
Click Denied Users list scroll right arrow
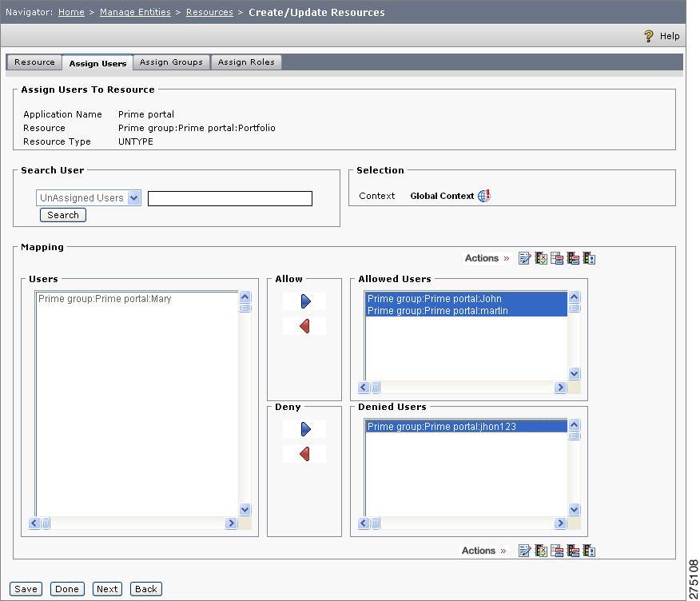pos(560,523)
